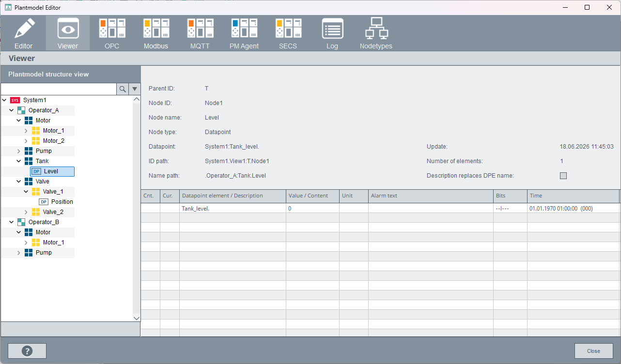Click the Close button
Viewport: 621px width, 364px height.
pyautogui.click(x=593, y=351)
